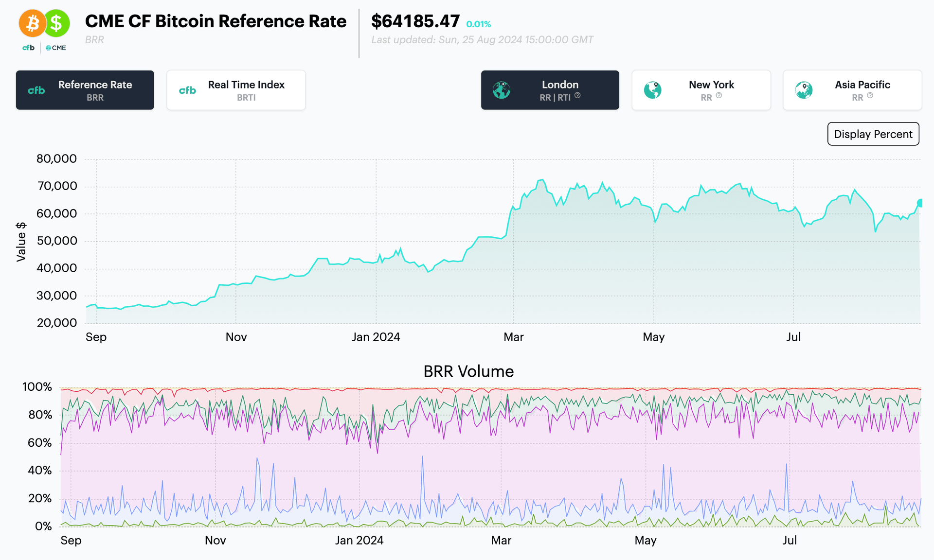Click the Display Percent button
Image resolution: width=934 pixels, height=560 pixels.
873,134
